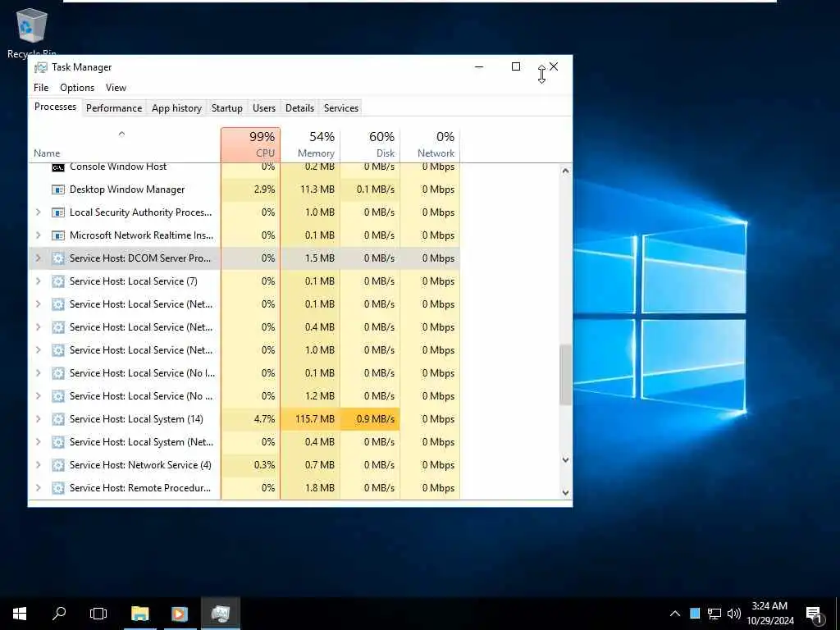Viewport: 840px width, 630px height.
Task: Expand Service Host: Local System (14)
Action: click(38, 419)
